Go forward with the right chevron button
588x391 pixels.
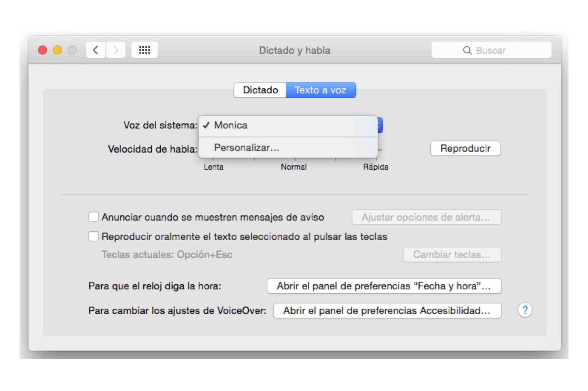click(116, 50)
